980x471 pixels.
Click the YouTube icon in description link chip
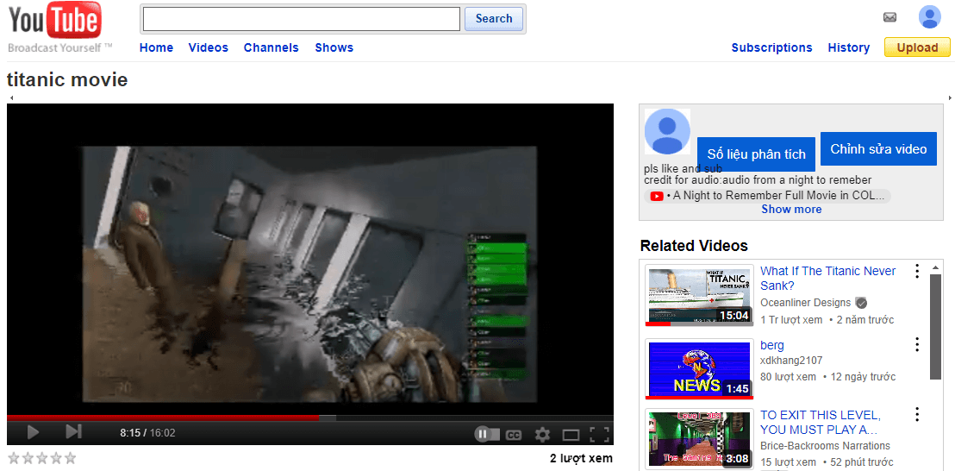point(657,196)
